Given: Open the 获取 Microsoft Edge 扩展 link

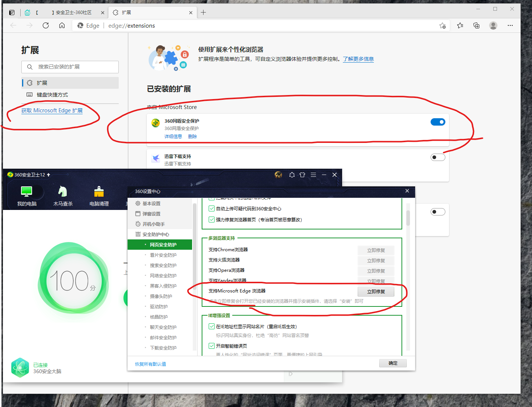Looking at the screenshot, I should coord(52,110).
